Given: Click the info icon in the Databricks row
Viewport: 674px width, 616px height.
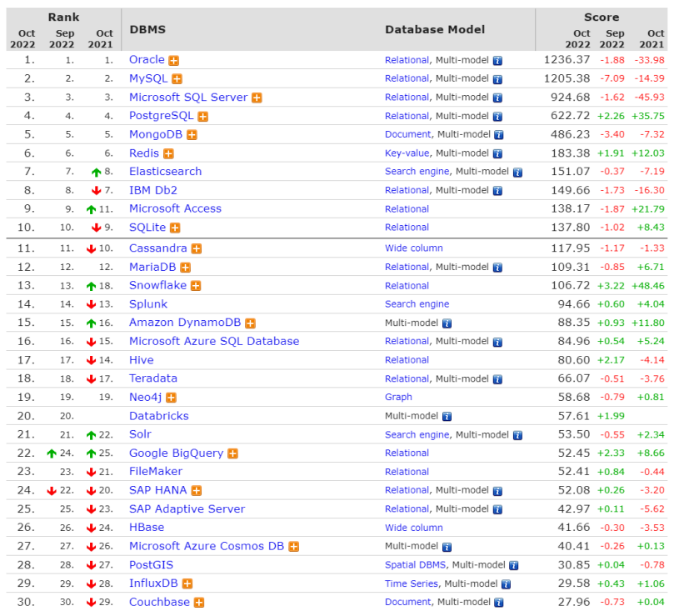Looking at the screenshot, I should pyautogui.click(x=447, y=417).
